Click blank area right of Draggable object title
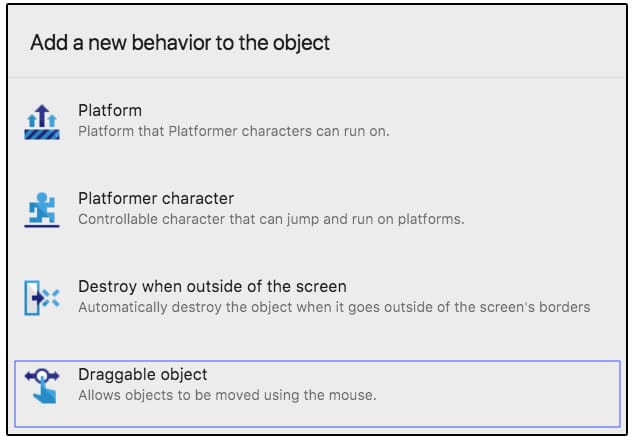This screenshot has width=635, height=444. click(x=420, y=375)
